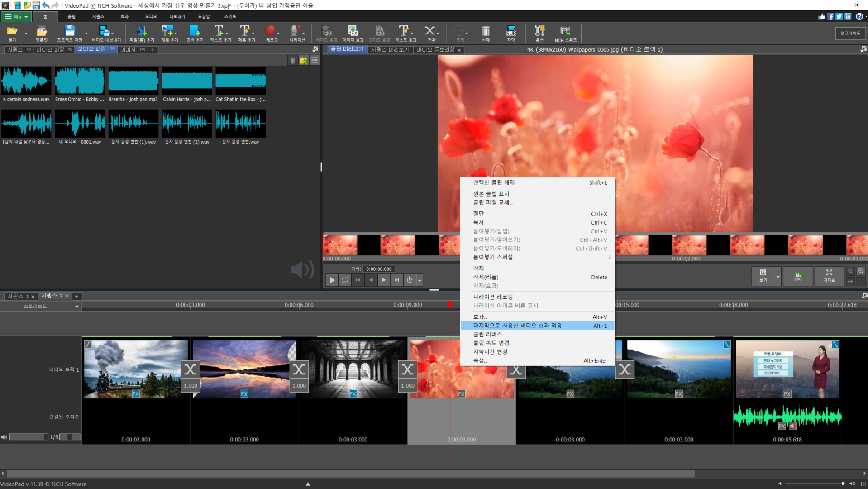
Task: Switch to the Clip (클립) ribbon tab
Action: tap(71, 17)
